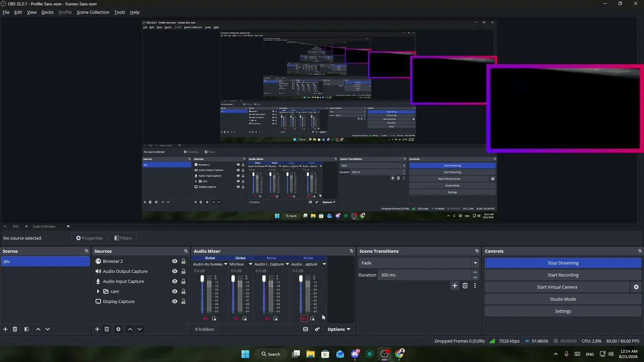The height and width of the screenshot is (362, 644).
Task: Move scene down with Scenes arrow
Action: tap(47, 329)
